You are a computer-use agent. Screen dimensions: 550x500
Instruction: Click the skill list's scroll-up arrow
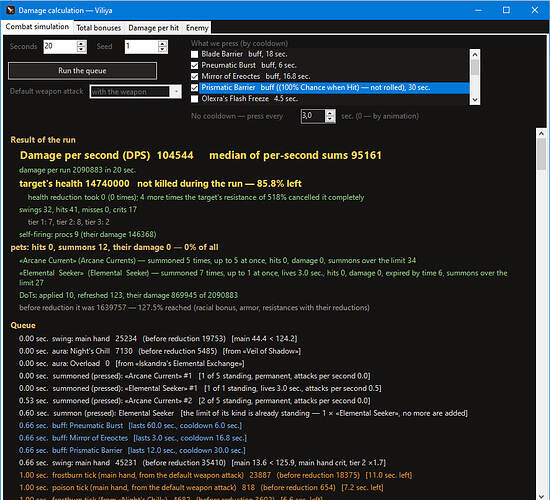click(x=475, y=54)
